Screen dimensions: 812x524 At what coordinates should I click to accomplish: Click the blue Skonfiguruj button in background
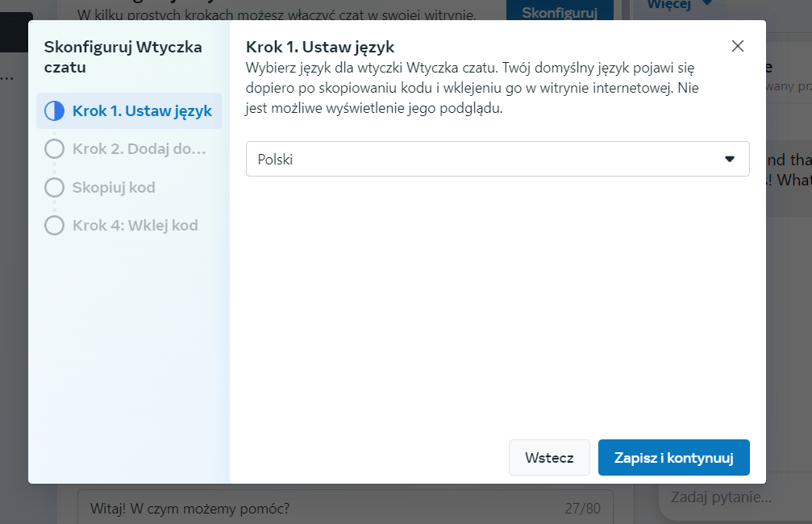[559, 11]
